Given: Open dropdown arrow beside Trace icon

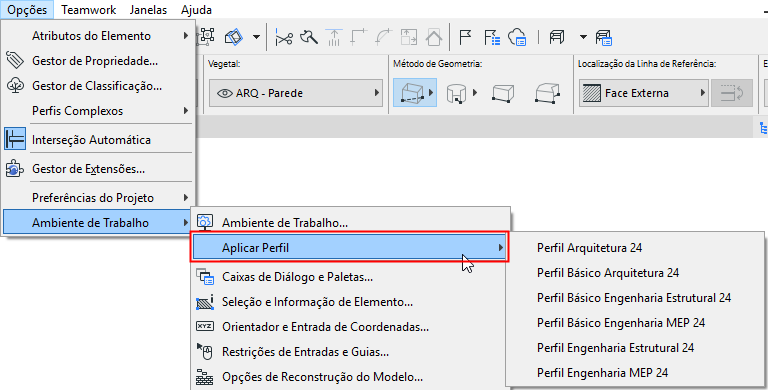Looking at the screenshot, I should coord(256,37).
